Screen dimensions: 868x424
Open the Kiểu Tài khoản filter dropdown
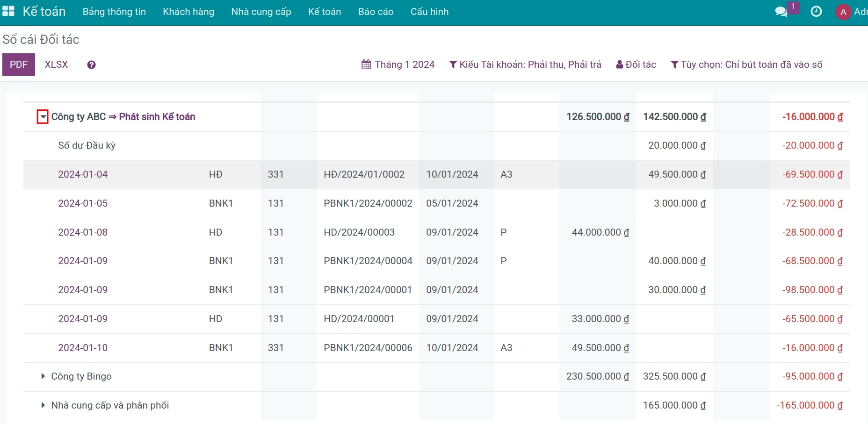[525, 65]
